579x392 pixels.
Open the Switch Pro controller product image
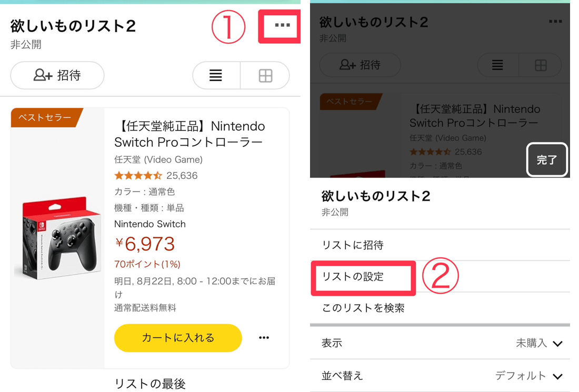point(57,237)
